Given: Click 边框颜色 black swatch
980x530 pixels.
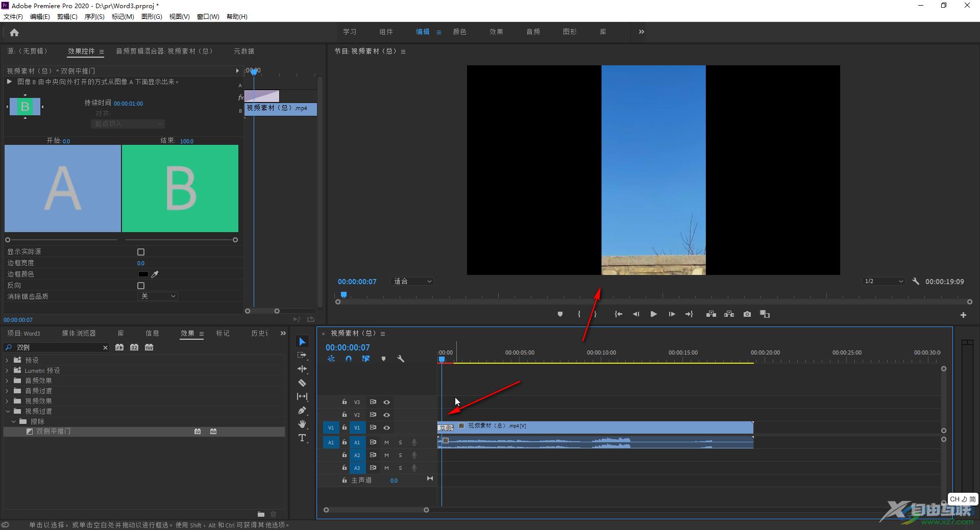Looking at the screenshot, I should pyautogui.click(x=143, y=274).
